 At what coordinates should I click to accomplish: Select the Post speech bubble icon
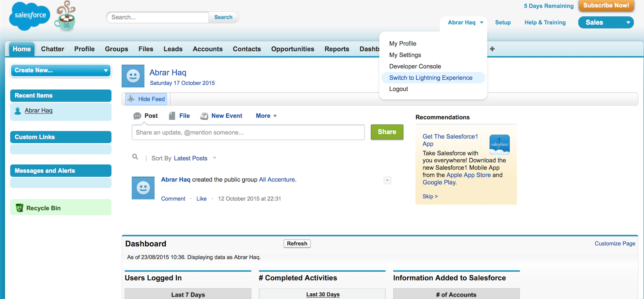click(137, 116)
